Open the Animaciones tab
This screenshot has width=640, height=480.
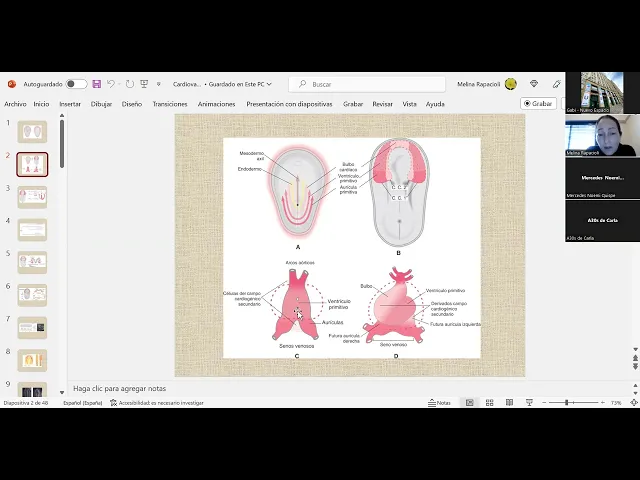click(x=216, y=104)
